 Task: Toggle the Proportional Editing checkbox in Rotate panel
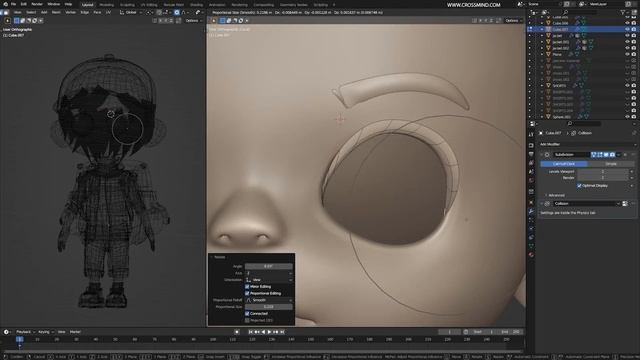(x=247, y=293)
